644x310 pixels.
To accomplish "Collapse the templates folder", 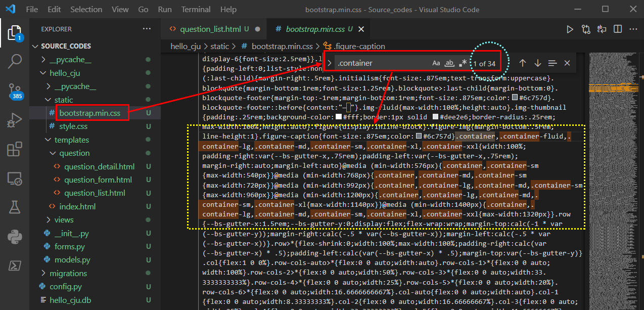I will pyautogui.click(x=49, y=140).
